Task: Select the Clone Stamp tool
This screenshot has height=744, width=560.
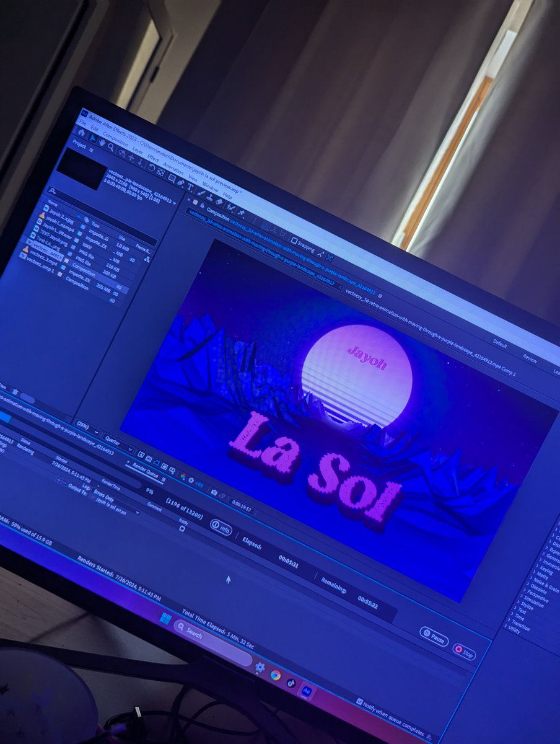Action: (x=210, y=197)
